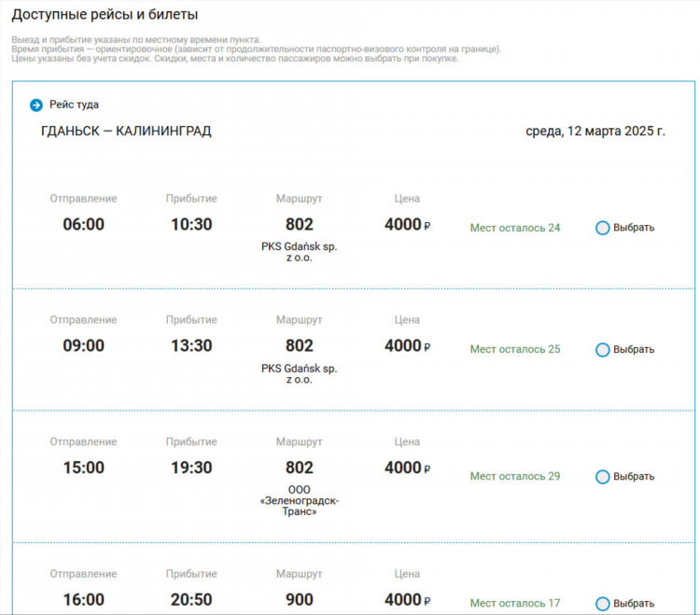Click arrival time 13:30
Image resolution: width=700 pixels, height=615 pixels.
[191, 345]
